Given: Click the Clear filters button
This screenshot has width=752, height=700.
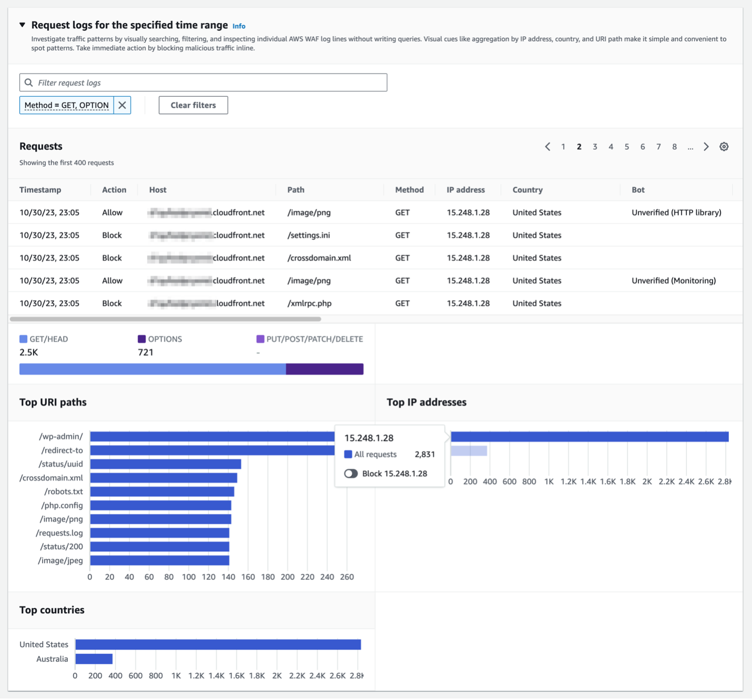Looking at the screenshot, I should 193,105.
